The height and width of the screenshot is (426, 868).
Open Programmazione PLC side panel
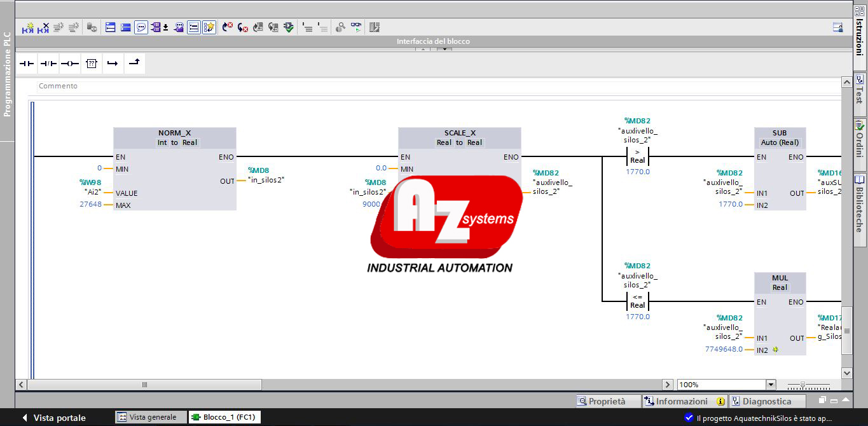(x=8, y=73)
